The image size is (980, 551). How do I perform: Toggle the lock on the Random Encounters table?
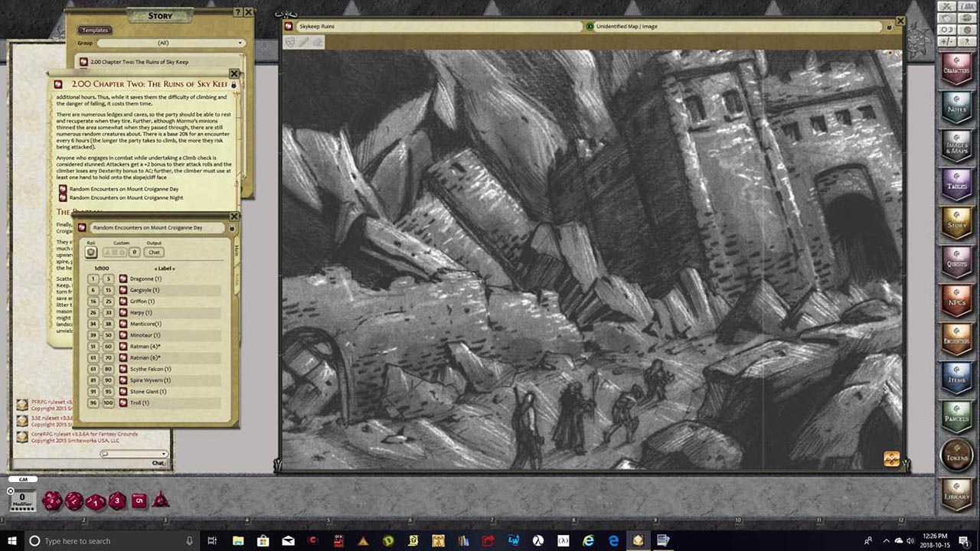click(x=232, y=227)
